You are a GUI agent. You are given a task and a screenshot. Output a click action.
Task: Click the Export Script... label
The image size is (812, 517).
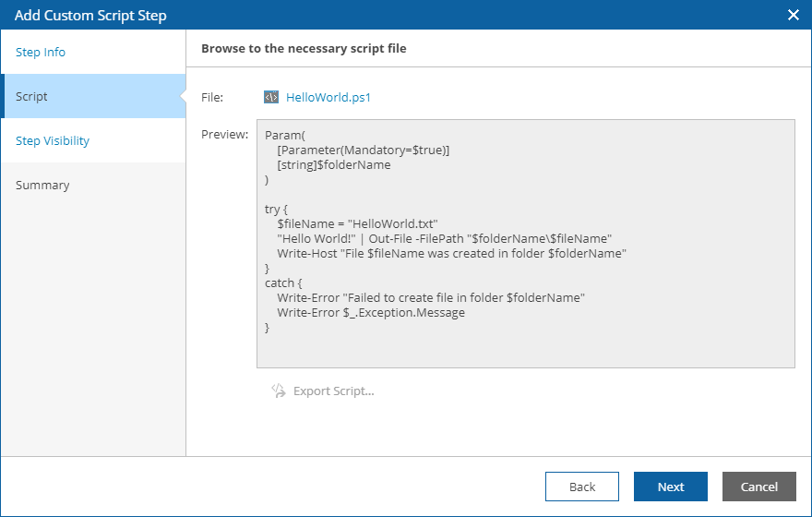click(333, 391)
